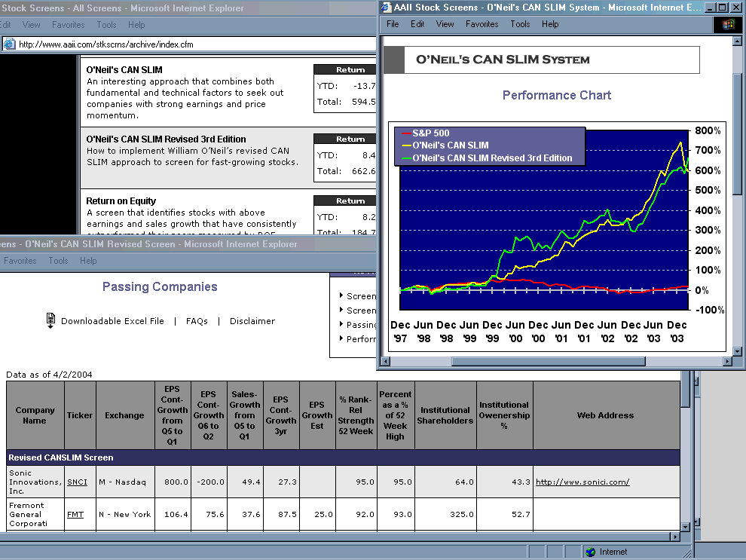Click the Downloadable Excel File document icon
Screen dimensions: 746x560
pos(50,320)
